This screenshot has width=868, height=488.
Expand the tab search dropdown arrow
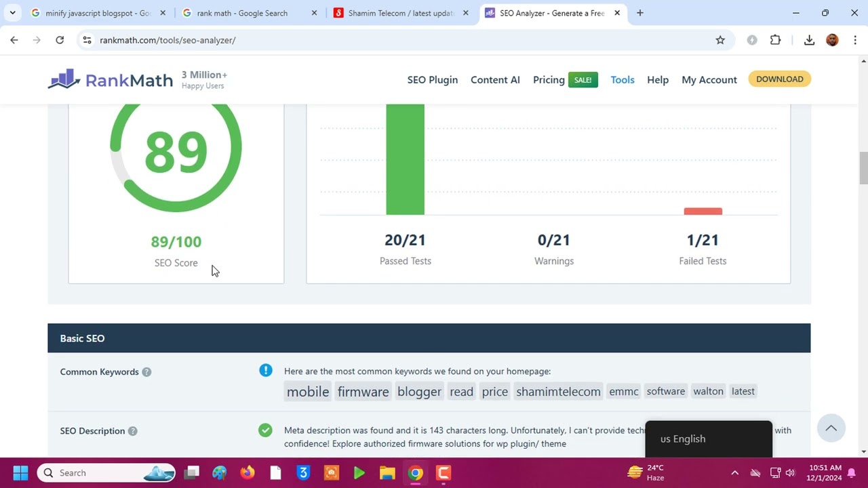click(x=12, y=13)
